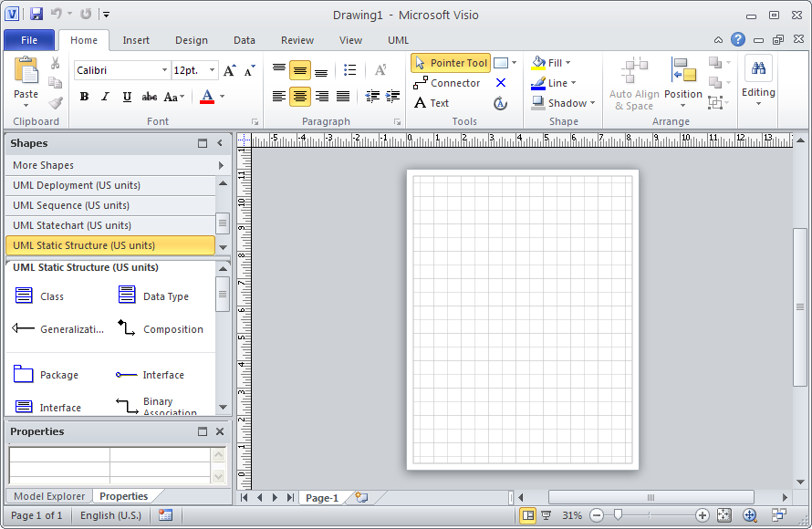Click Align Right text icon
Screen dimensions: 812x529
pyautogui.click(x=321, y=97)
